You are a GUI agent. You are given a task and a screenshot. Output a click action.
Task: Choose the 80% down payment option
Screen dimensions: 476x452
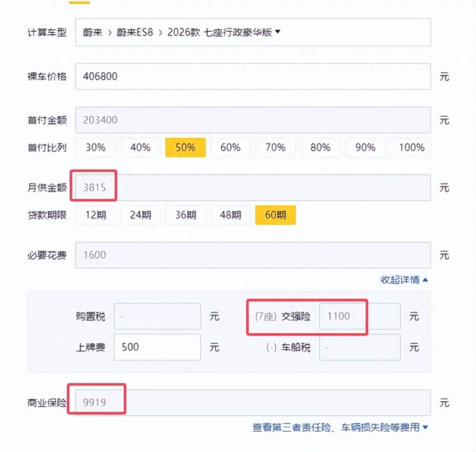tap(321, 147)
